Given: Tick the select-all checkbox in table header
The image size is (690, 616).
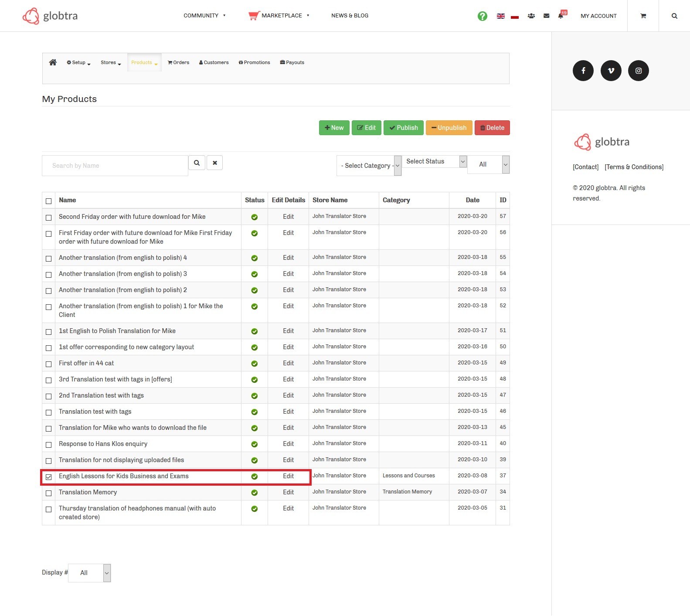Looking at the screenshot, I should click(x=49, y=201).
